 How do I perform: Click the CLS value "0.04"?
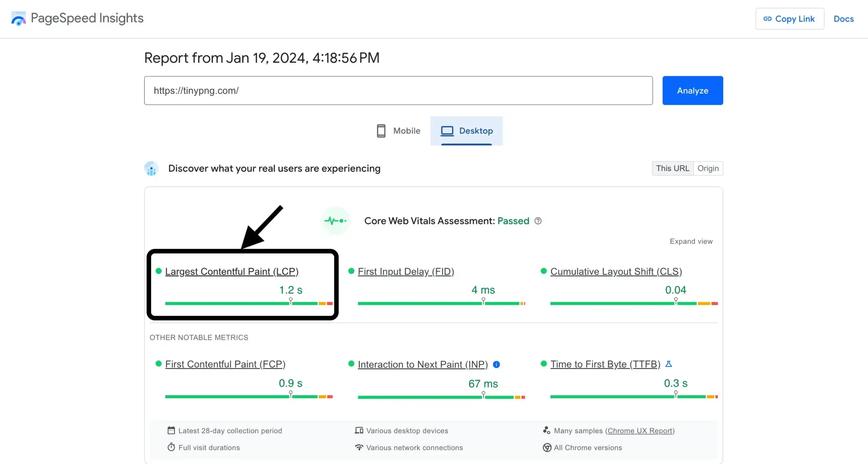click(675, 290)
